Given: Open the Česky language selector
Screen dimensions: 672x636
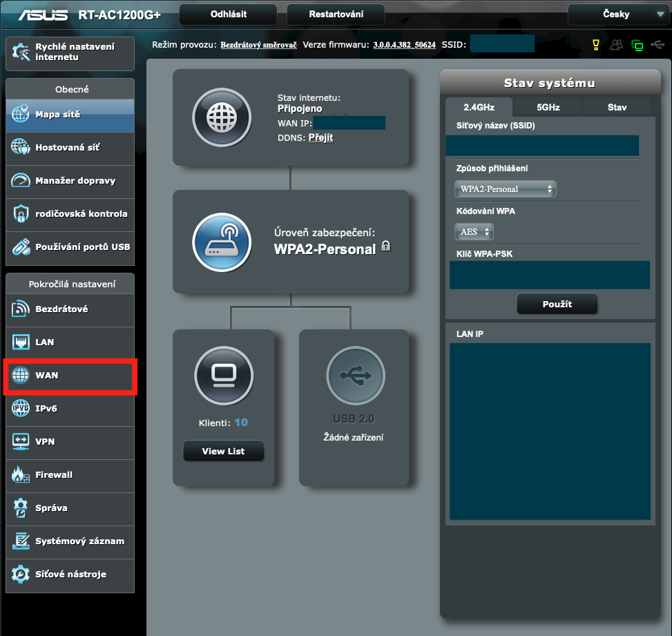Looking at the screenshot, I should [x=618, y=14].
